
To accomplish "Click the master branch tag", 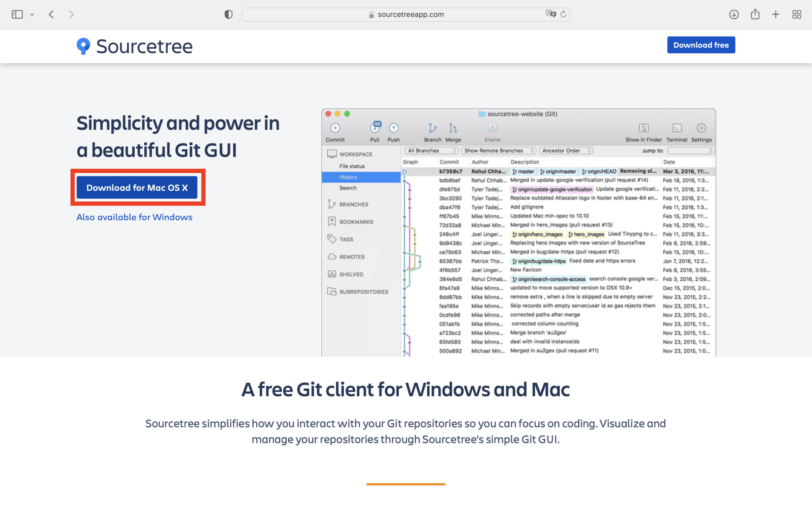I will (x=523, y=171).
